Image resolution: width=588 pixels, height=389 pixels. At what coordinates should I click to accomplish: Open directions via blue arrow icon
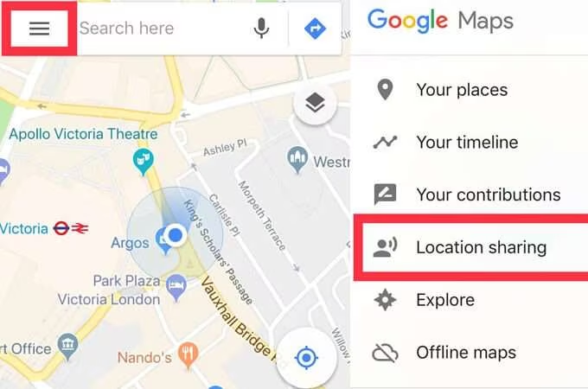pyautogui.click(x=315, y=29)
